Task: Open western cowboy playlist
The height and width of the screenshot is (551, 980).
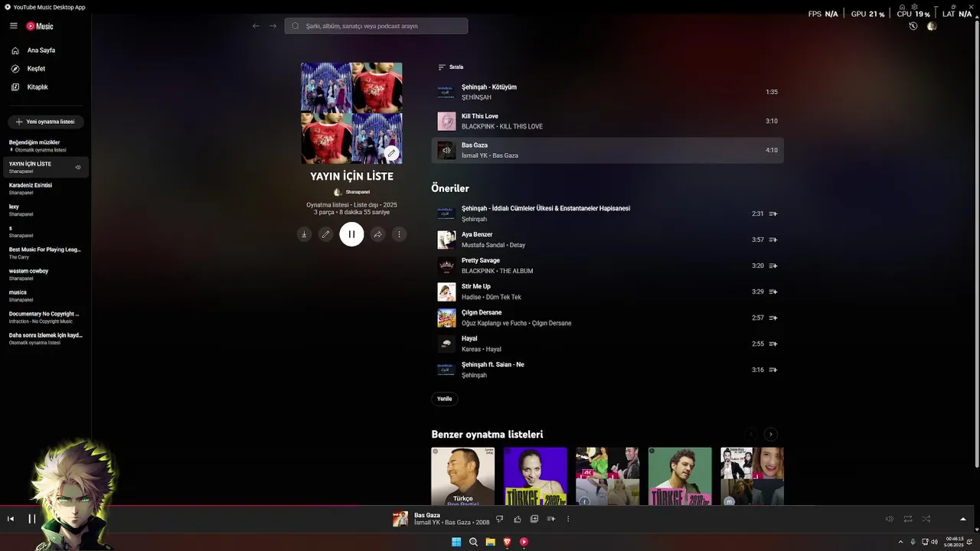Action: point(45,274)
